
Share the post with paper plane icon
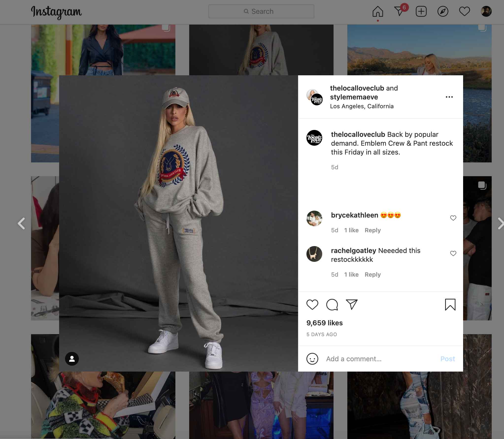[352, 304]
